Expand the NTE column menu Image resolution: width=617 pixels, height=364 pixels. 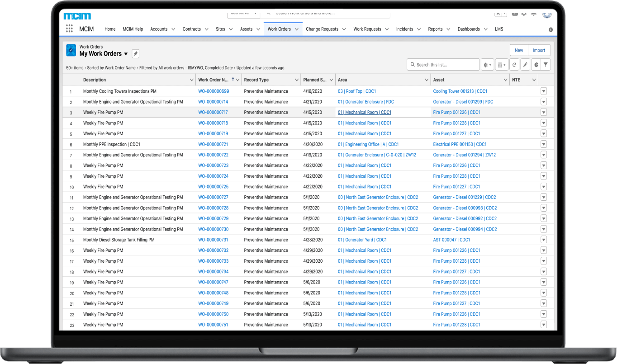tap(534, 80)
